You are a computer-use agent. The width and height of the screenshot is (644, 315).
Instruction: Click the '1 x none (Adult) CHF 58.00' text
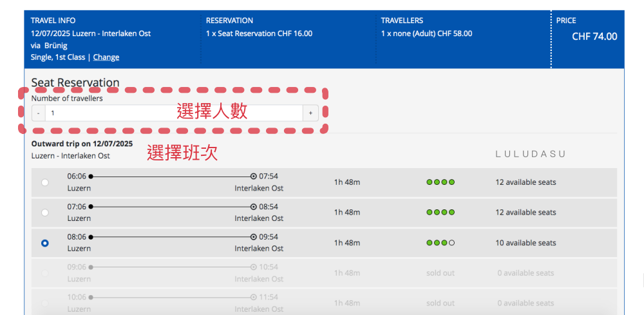pos(427,33)
